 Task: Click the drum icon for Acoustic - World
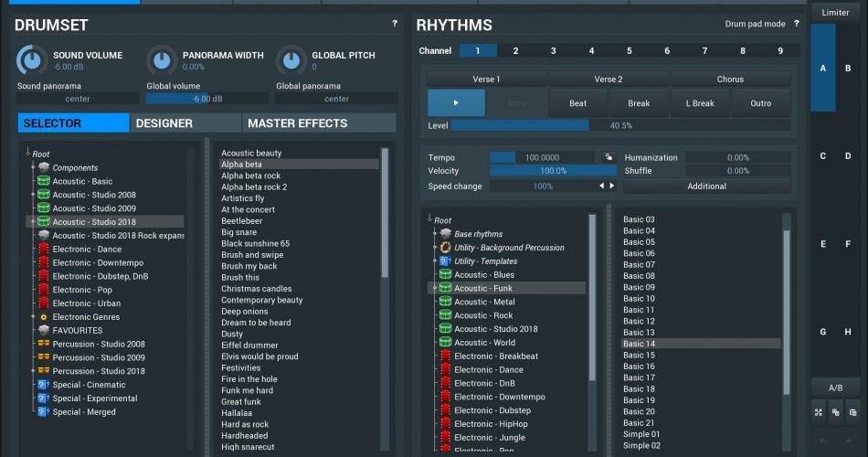click(446, 343)
